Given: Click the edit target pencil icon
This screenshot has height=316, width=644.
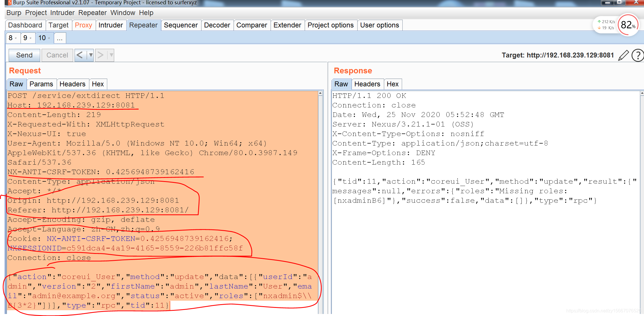Looking at the screenshot, I should tap(623, 55).
